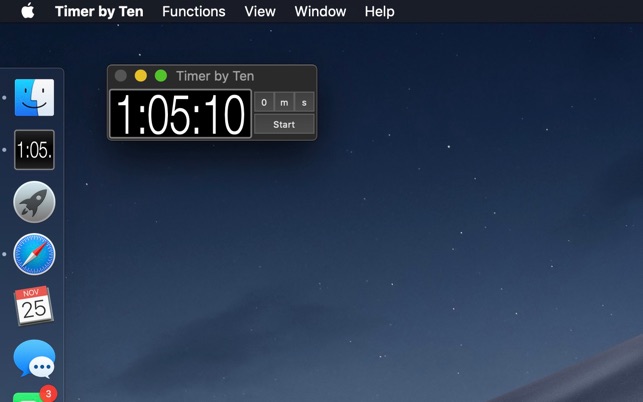Screen dimensions: 643x402
Task: Open the Dock app with the 3 badge
Action: 34,395
